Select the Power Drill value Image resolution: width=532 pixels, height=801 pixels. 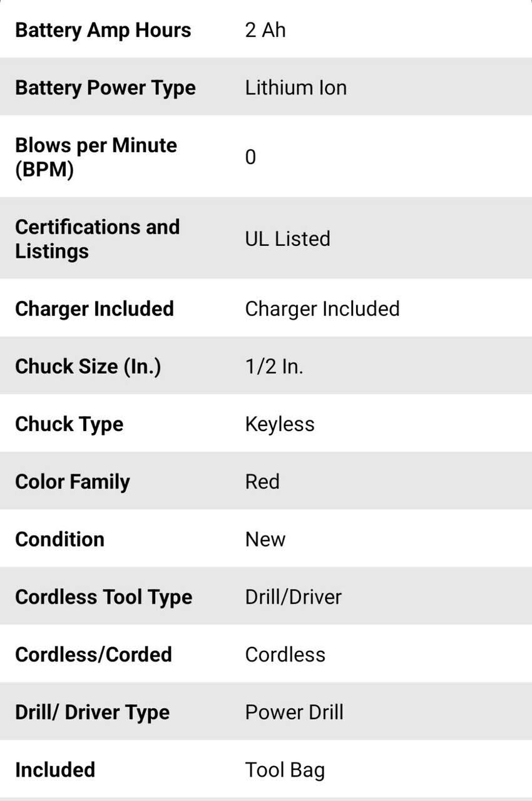point(294,712)
